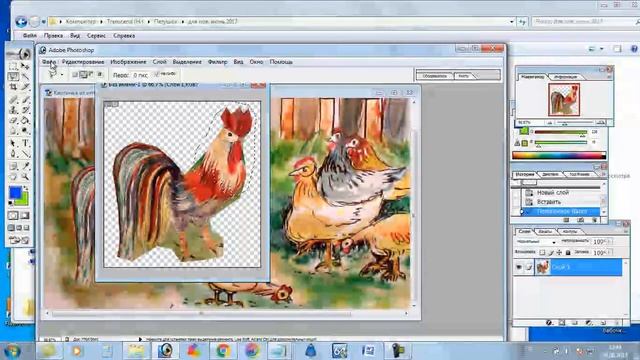The height and width of the screenshot is (360, 640).
Task: Delete layer via Layers panel trash icon
Action: pyautogui.click(x=616, y=323)
